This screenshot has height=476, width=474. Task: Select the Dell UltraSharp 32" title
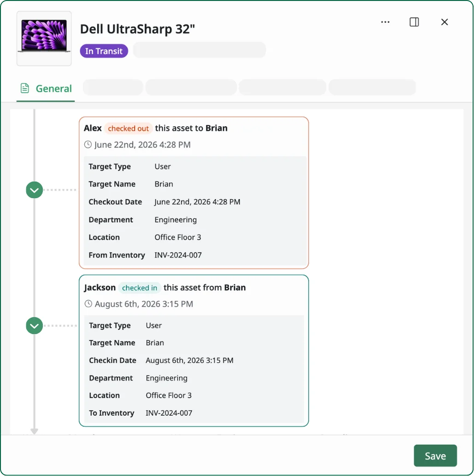tap(137, 29)
